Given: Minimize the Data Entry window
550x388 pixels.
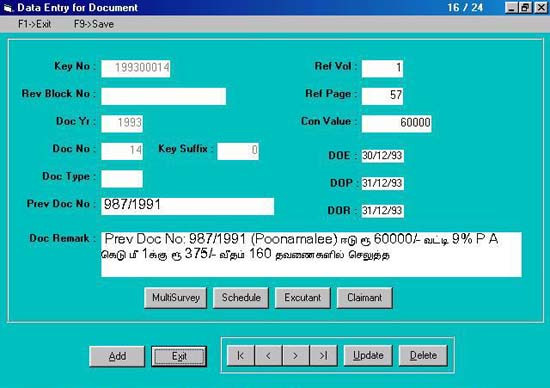Looking at the screenshot, I should (511, 7).
